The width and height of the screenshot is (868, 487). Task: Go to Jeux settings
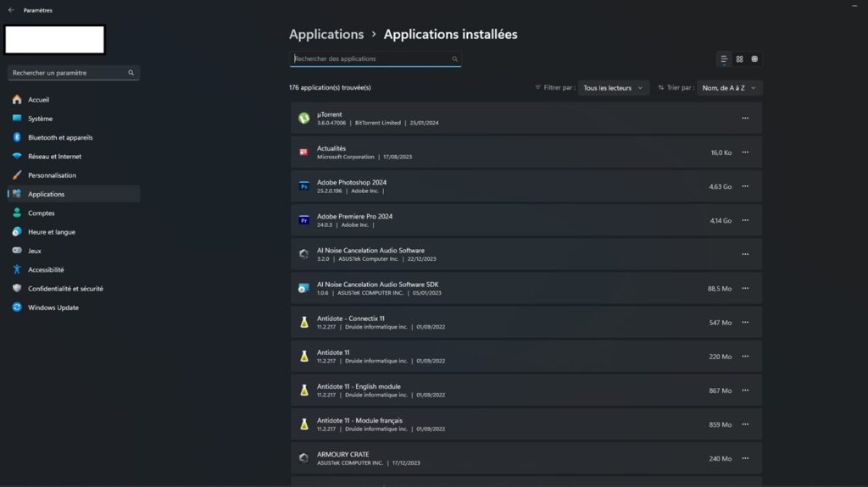(x=74, y=251)
